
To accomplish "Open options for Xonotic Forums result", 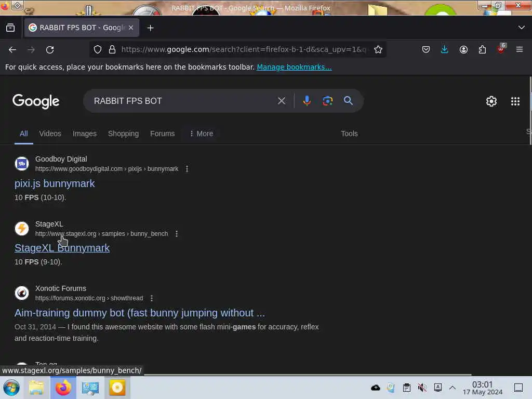I will coord(152,298).
